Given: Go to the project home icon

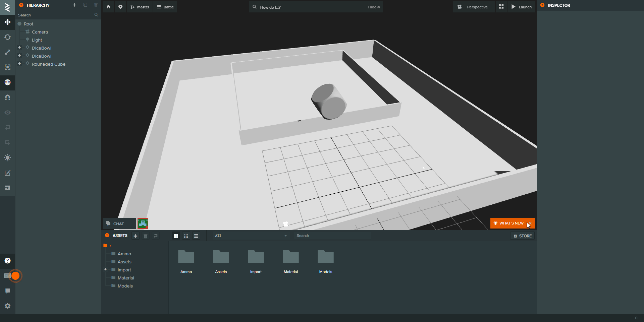Looking at the screenshot, I should pos(108,7).
